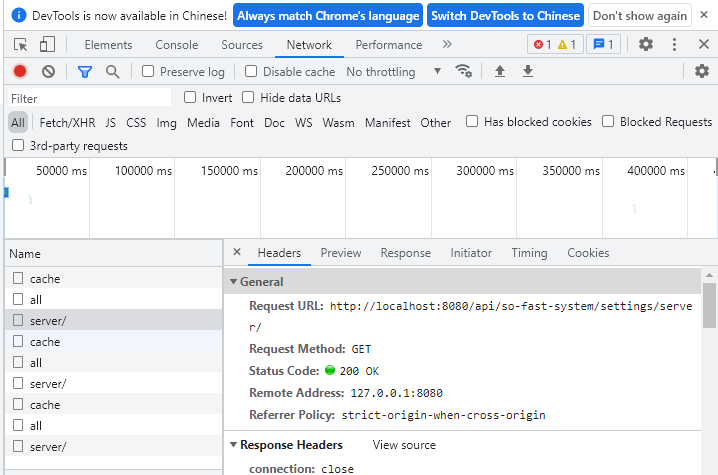Stop recording network log
The width and height of the screenshot is (718, 475).
20,72
